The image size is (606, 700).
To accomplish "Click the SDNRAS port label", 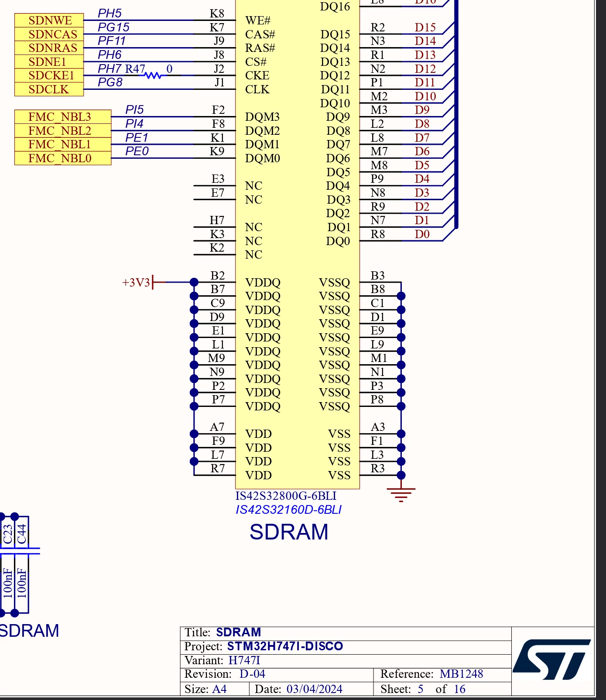I will pos(49,48).
